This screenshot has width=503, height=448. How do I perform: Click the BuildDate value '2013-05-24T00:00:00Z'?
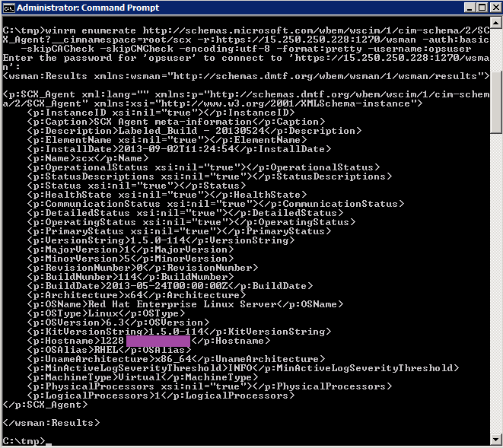[167, 286]
